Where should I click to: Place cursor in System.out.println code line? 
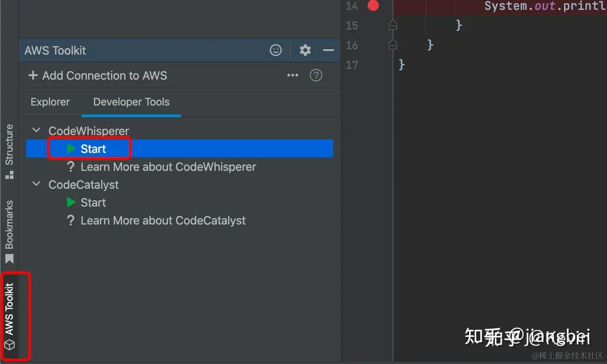[545, 6]
